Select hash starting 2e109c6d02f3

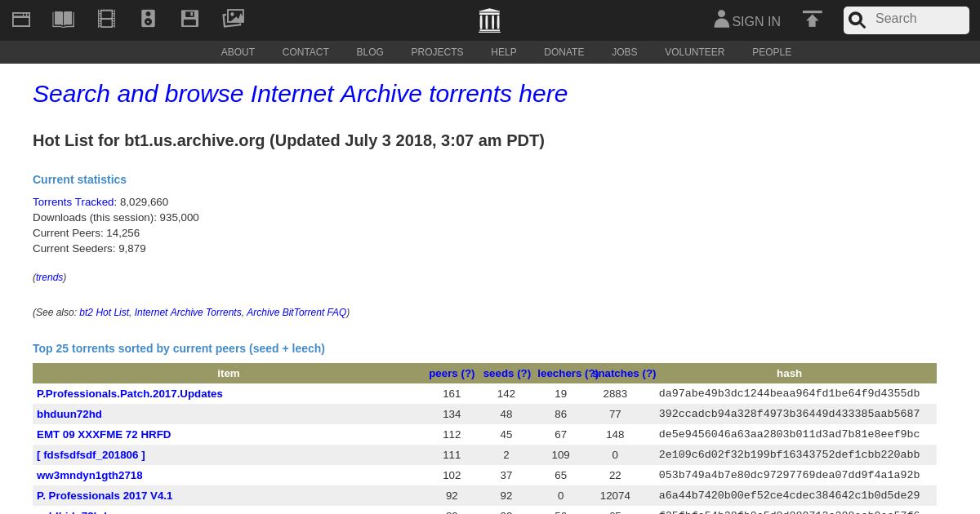[x=789, y=455]
